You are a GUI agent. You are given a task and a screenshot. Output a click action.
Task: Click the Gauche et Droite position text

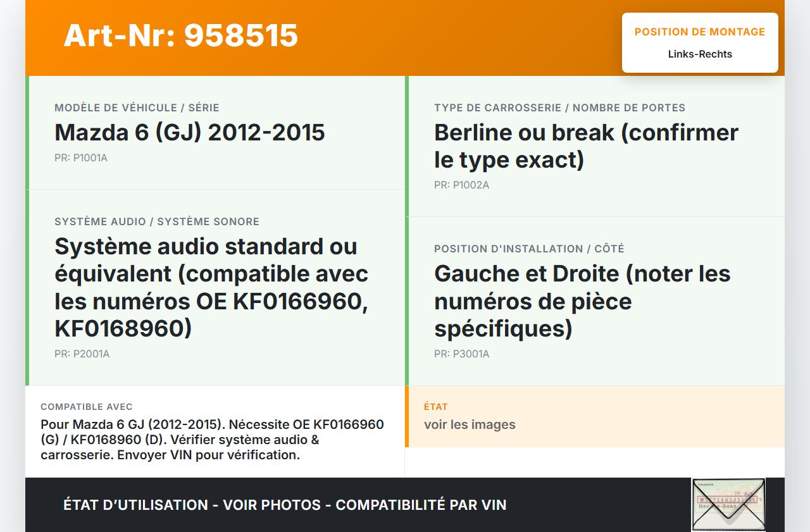582,301
